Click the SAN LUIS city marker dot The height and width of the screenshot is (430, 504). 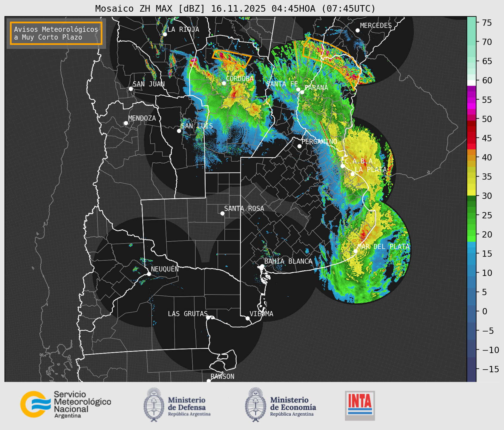[x=179, y=131]
